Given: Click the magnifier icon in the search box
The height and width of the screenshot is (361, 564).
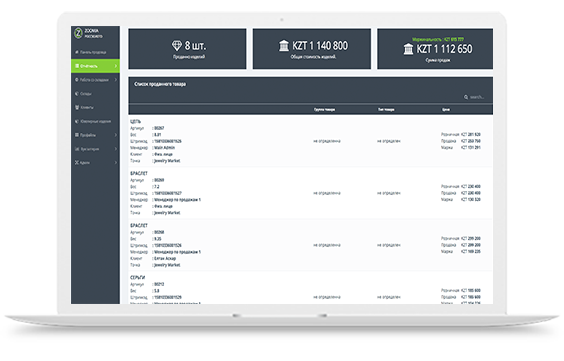Looking at the screenshot, I should click(466, 97).
